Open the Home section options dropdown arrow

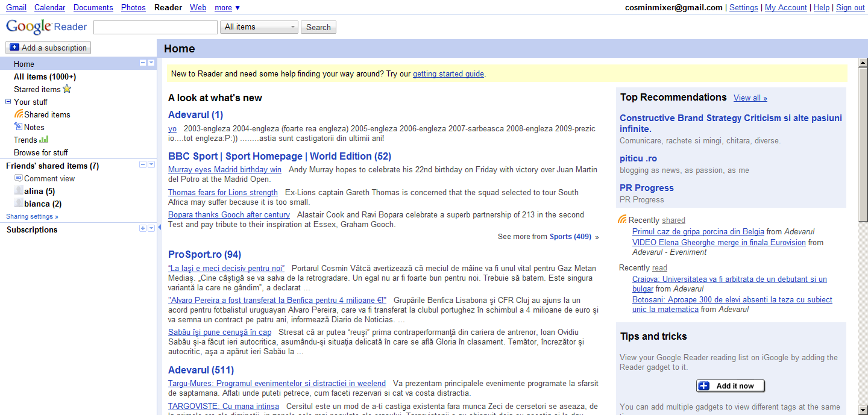151,63
